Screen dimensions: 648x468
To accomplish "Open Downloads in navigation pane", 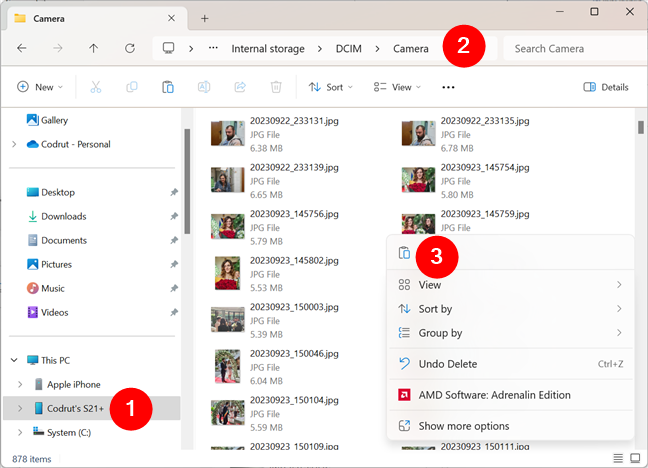I will [57, 216].
